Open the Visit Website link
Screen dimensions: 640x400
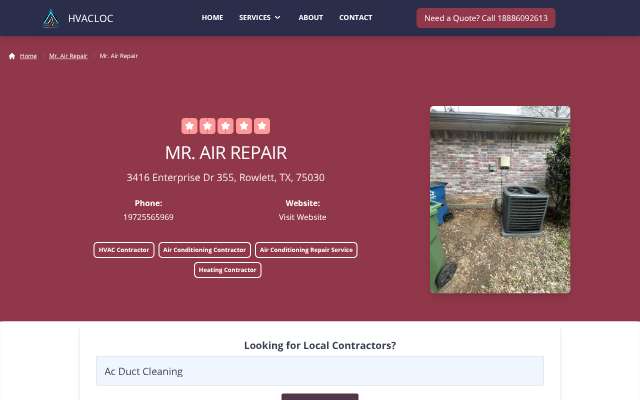302,217
